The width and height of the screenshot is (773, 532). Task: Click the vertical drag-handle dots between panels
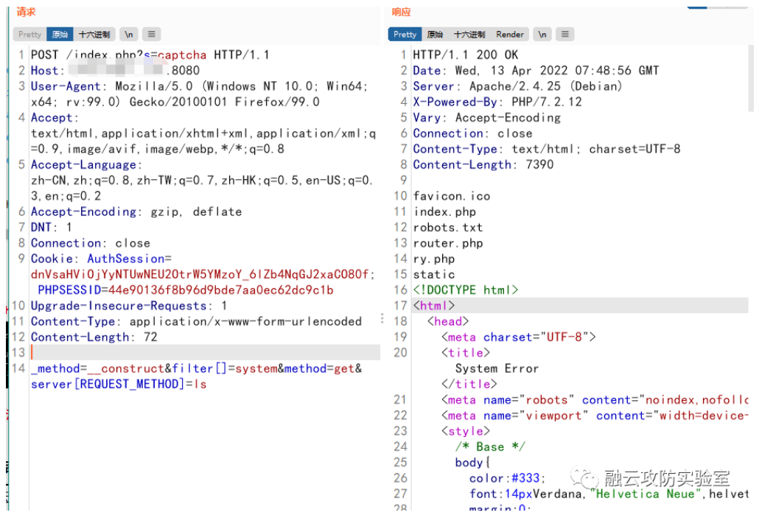click(381, 317)
